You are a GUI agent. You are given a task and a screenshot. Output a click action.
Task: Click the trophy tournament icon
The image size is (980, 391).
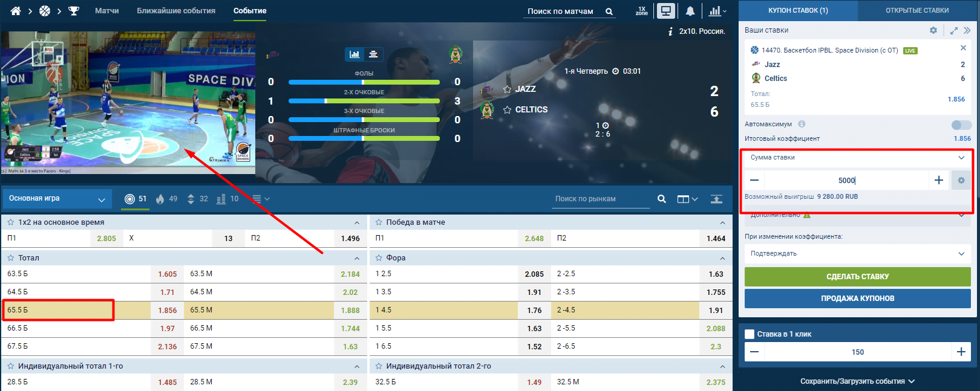(74, 11)
